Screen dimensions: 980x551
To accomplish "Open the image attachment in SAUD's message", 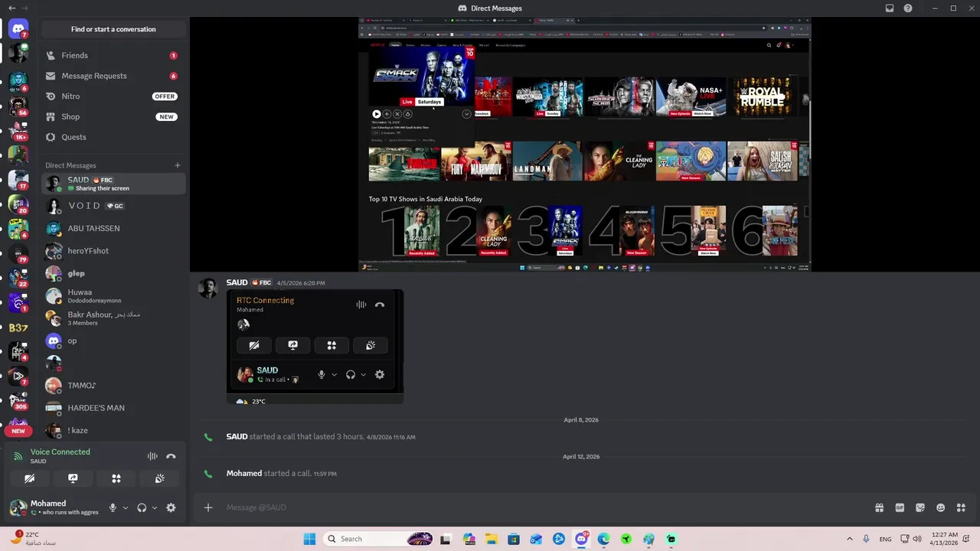I will click(315, 347).
